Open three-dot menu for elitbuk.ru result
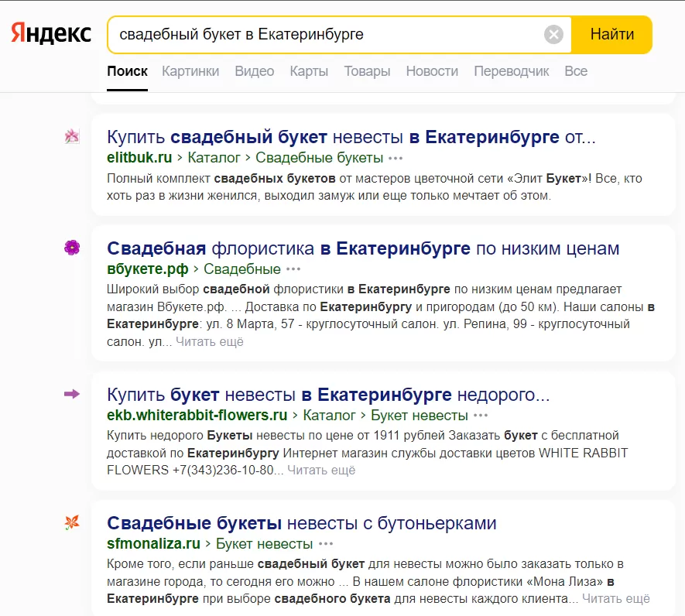This screenshot has width=685, height=616. click(396, 158)
